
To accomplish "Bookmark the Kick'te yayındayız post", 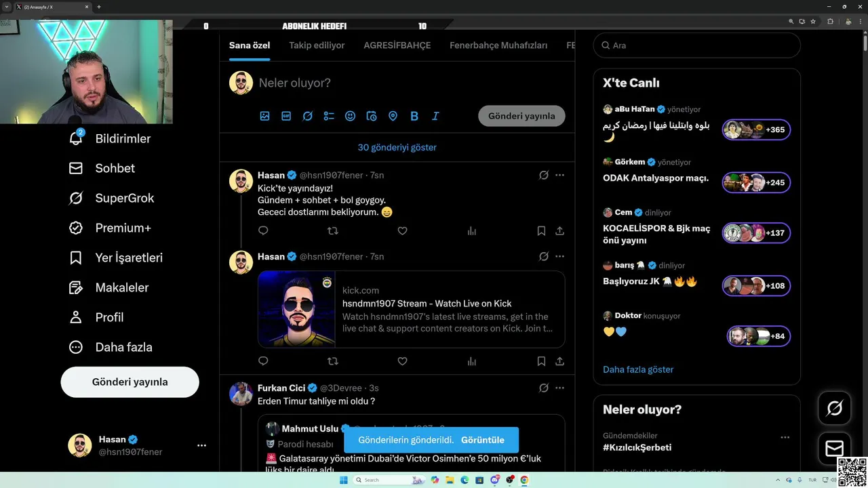I will click(541, 230).
